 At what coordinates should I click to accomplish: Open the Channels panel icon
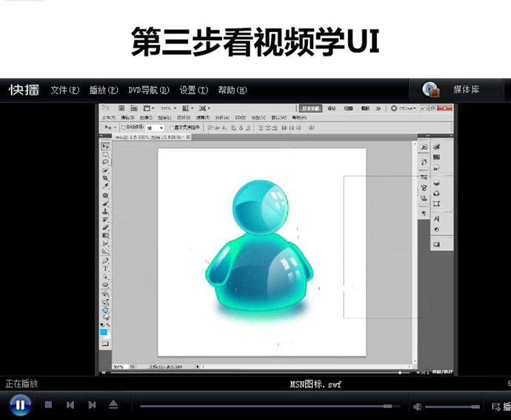(x=437, y=193)
